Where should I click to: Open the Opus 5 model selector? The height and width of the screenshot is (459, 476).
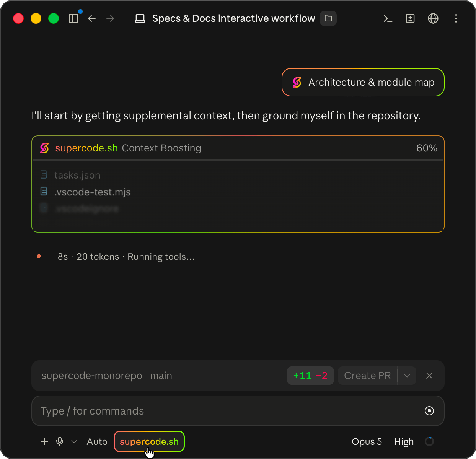(367, 441)
